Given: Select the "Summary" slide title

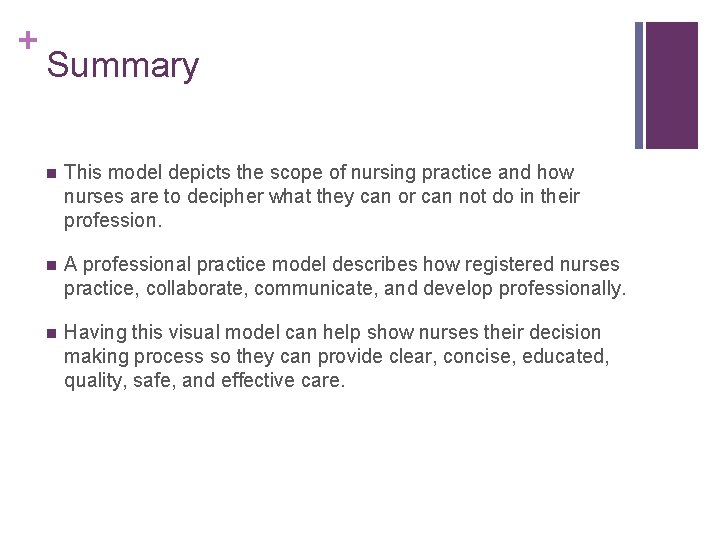Looking at the screenshot, I should 123,66.
